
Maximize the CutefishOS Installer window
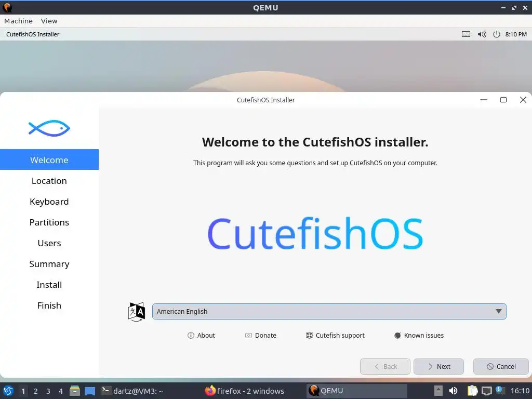click(x=503, y=100)
